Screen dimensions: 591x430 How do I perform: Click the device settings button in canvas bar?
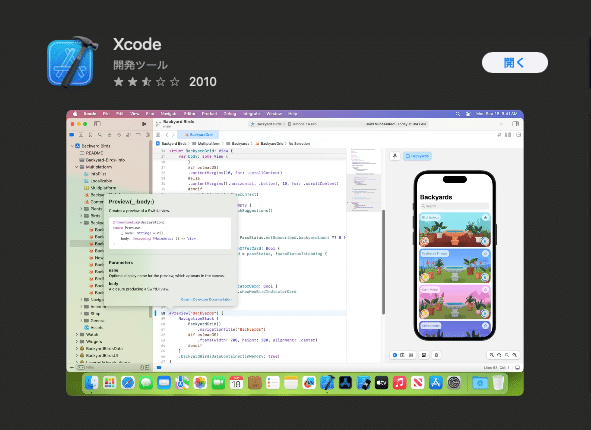(424, 355)
